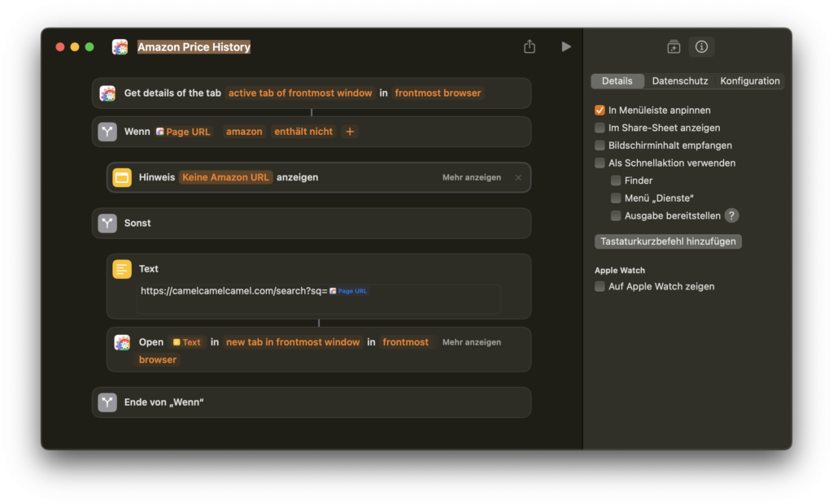Enable Bildschirminhalt empfangen checkbox
Image resolution: width=833 pixels, height=504 pixels.
pyautogui.click(x=600, y=146)
